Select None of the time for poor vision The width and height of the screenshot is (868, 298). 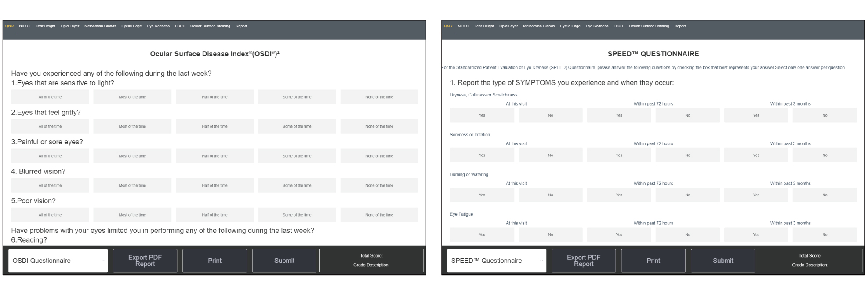[x=379, y=215]
